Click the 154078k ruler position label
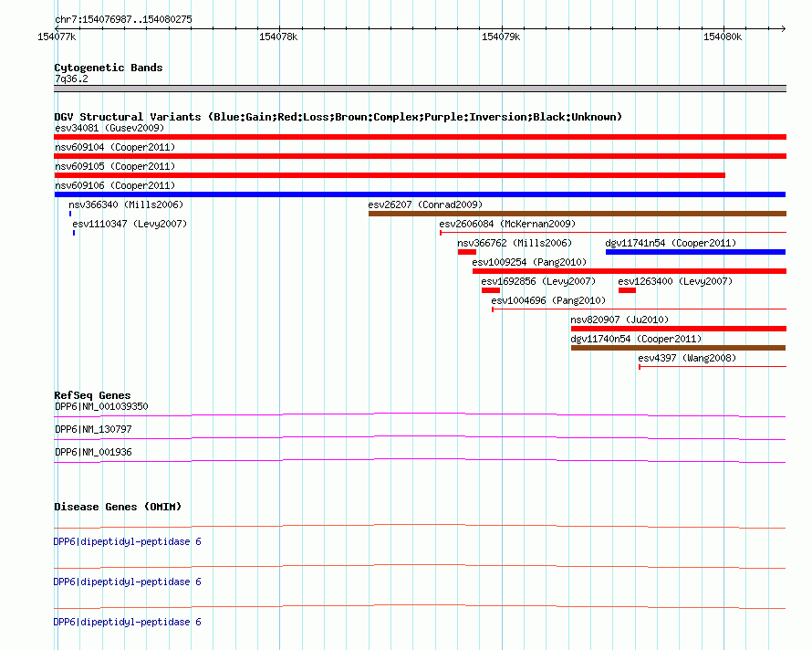Screen dimensions: 812x650 point(278,37)
